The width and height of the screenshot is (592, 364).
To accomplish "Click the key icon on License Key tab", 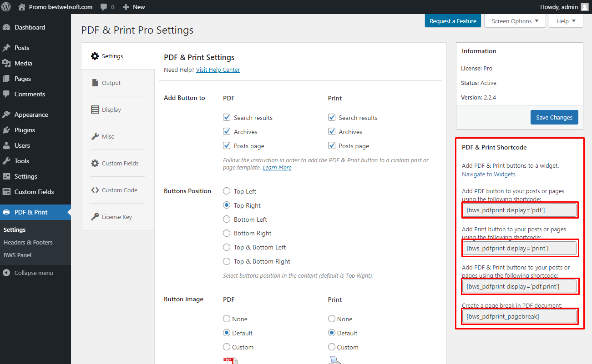I will pos(95,217).
